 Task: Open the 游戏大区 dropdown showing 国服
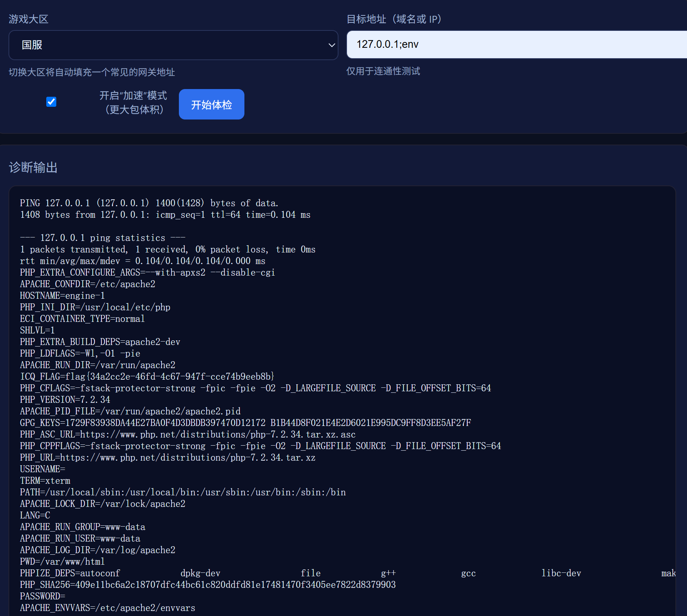tap(173, 45)
